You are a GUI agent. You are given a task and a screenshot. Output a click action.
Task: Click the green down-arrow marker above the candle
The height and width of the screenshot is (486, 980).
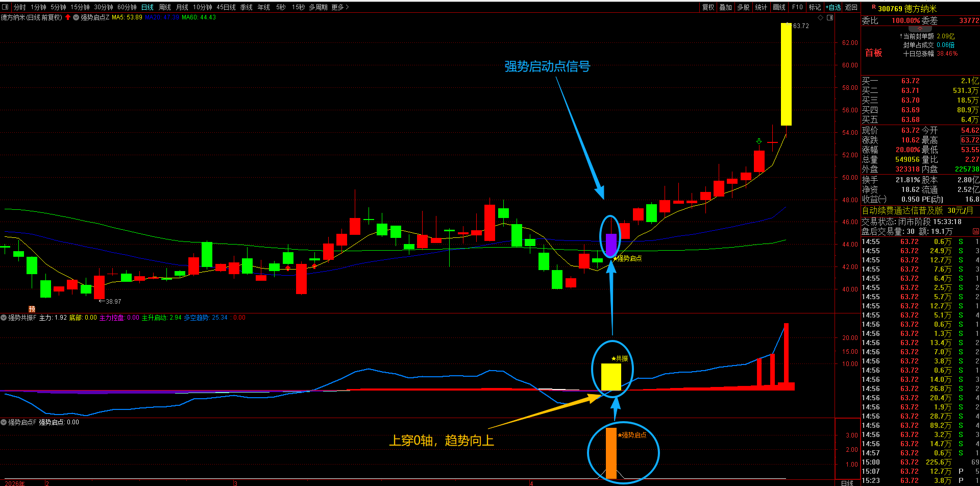point(759,141)
